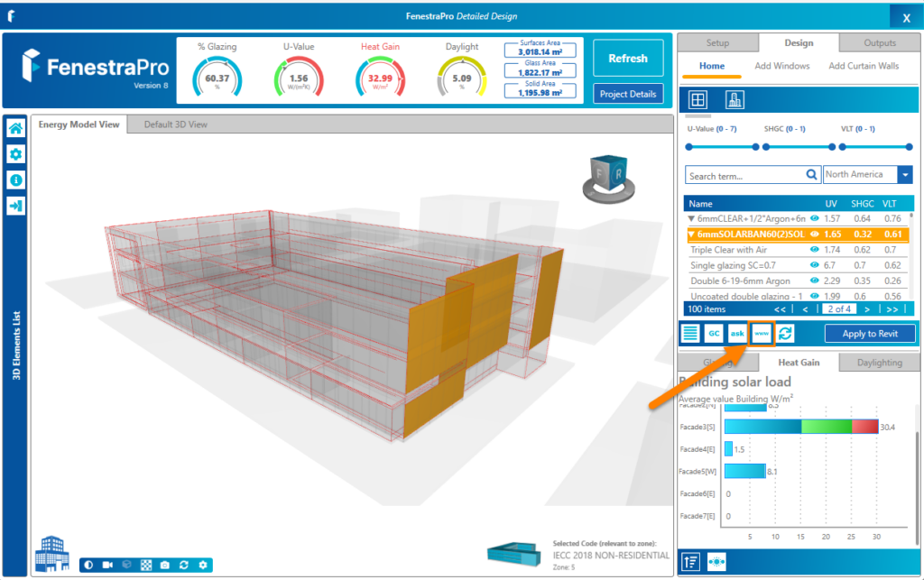Click the exit arrow icon in the left sidebar
The image size is (924, 580).
point(16,206)
